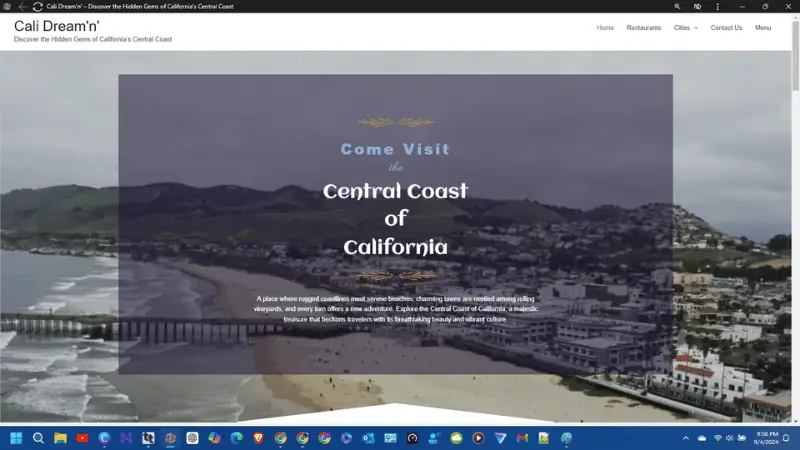This screenshot has height=450, width=800.
Task: Open the Copilot taskbar icon
Action: click(214, 438)
